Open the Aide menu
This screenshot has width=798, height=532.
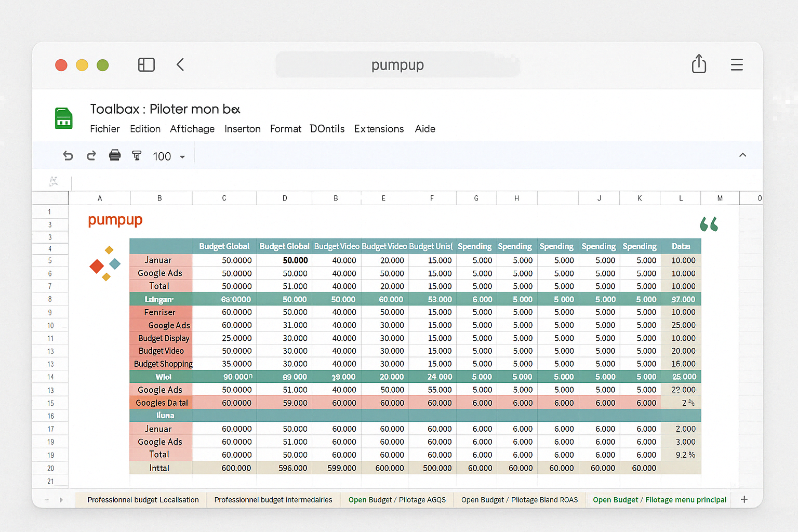point(425,129)
